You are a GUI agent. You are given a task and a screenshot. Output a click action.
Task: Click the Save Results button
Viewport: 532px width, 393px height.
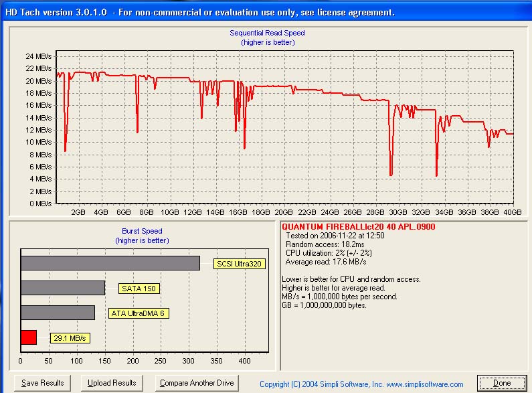click(x=42, y=383)
